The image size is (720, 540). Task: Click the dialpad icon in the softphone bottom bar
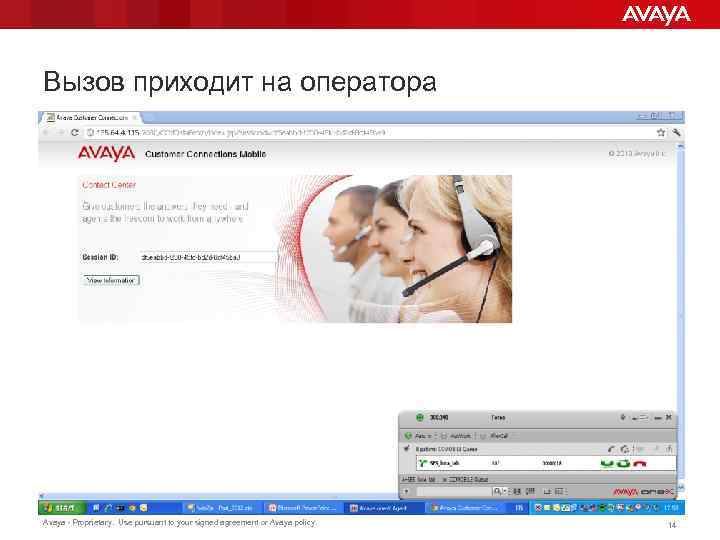pos(531,491)
